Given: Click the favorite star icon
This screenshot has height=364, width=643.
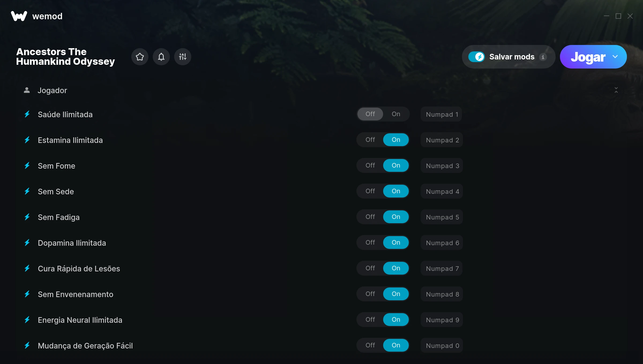Looking at the screenshot, I should tap(140, 57).
